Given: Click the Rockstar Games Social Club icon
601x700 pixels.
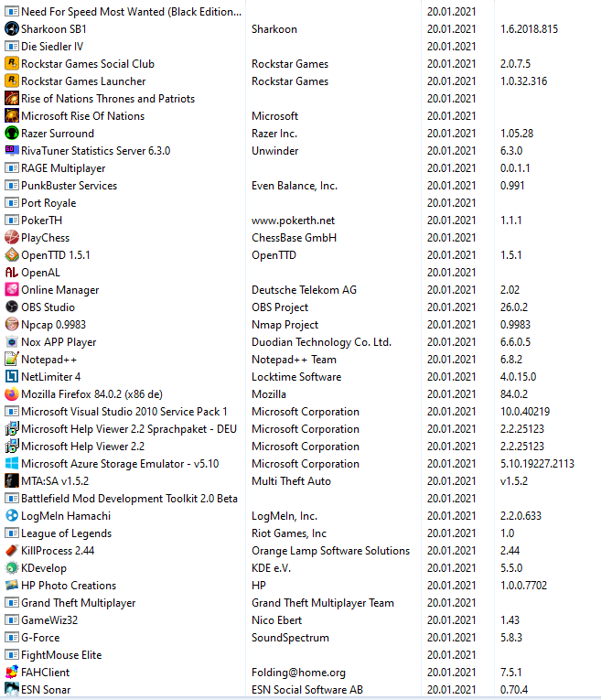Looking at the screenshot, I should click(12, 64).
